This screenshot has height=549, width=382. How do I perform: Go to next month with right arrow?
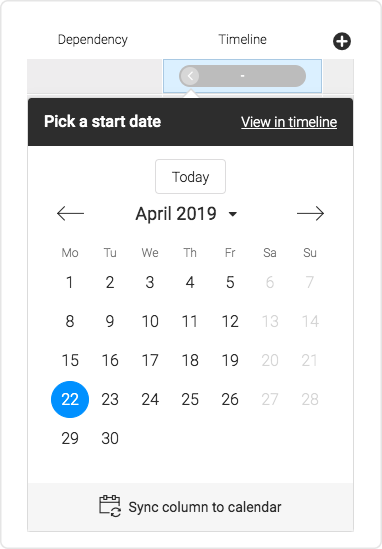click(310, 214)
